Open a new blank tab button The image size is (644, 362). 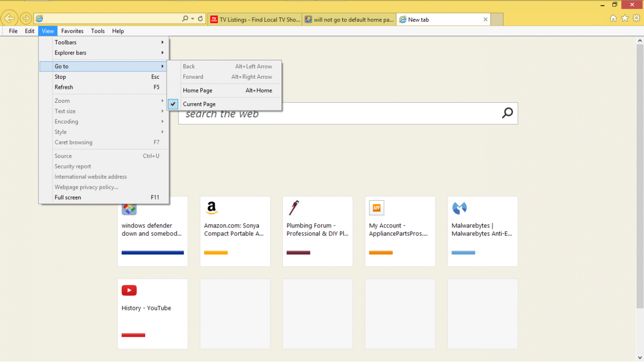497,19
